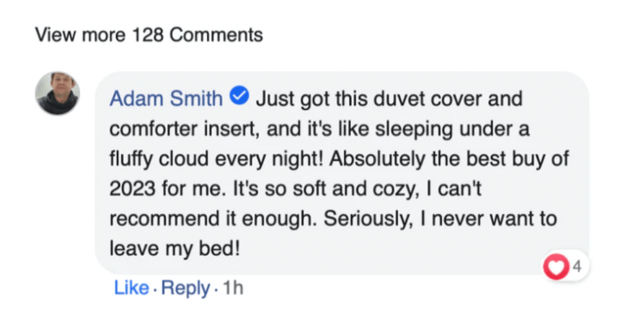Like Adam Smith's comment
644x317 pixels.
tap(131, 288)
